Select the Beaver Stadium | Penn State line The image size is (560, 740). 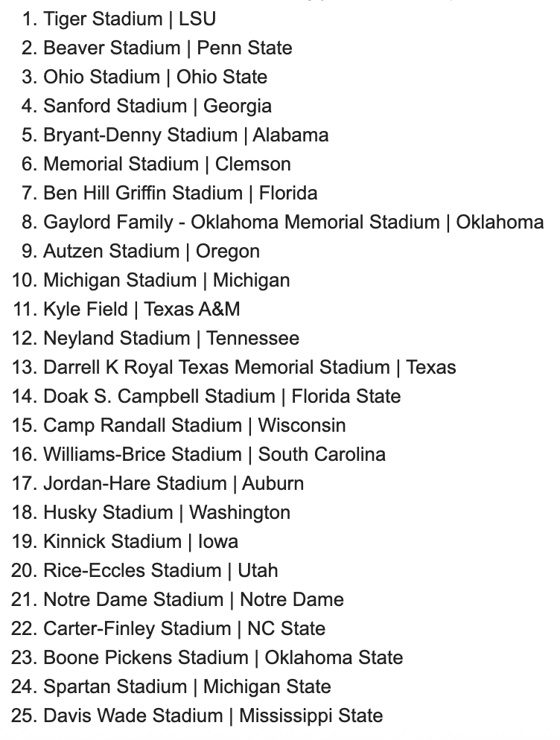(x=168, y=48)
